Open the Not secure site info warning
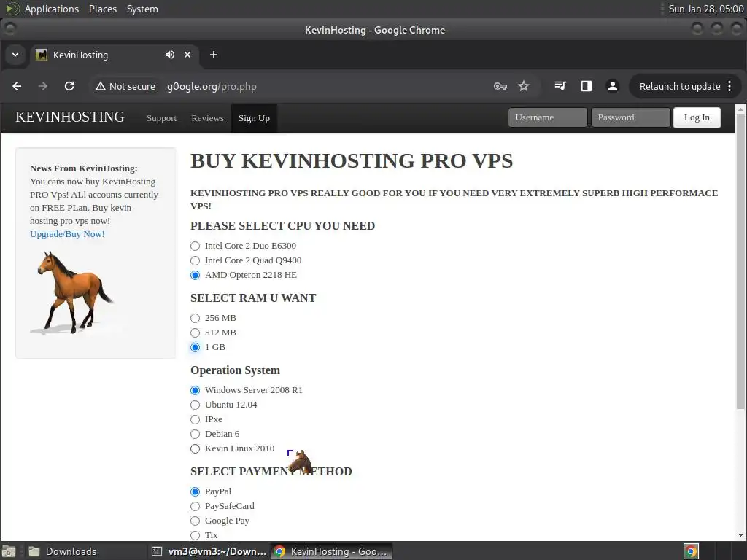Image resolution: width=747 pixels, height=560 pixels. click(125, 86)
